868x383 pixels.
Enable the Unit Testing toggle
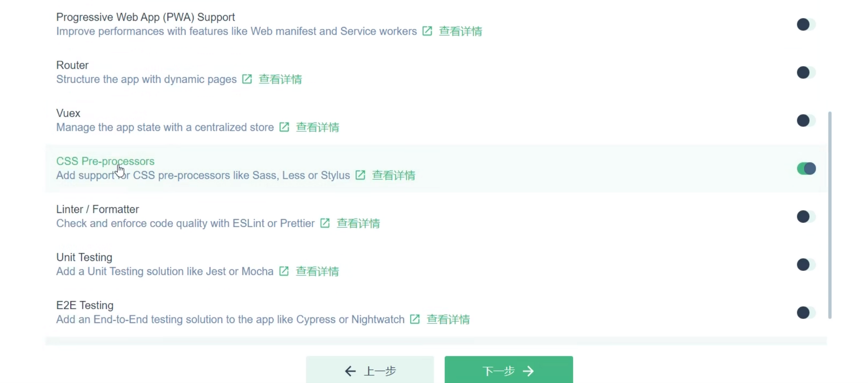pos(806,265)
